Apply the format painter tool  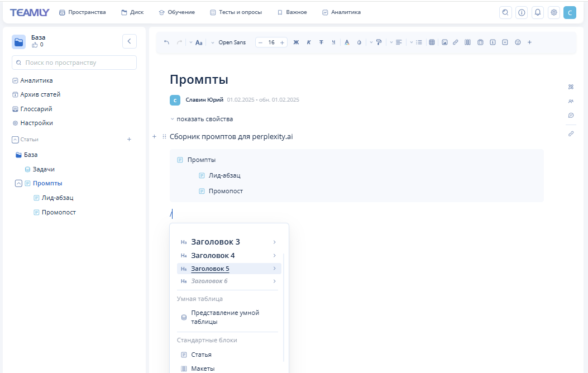[379, 42]
